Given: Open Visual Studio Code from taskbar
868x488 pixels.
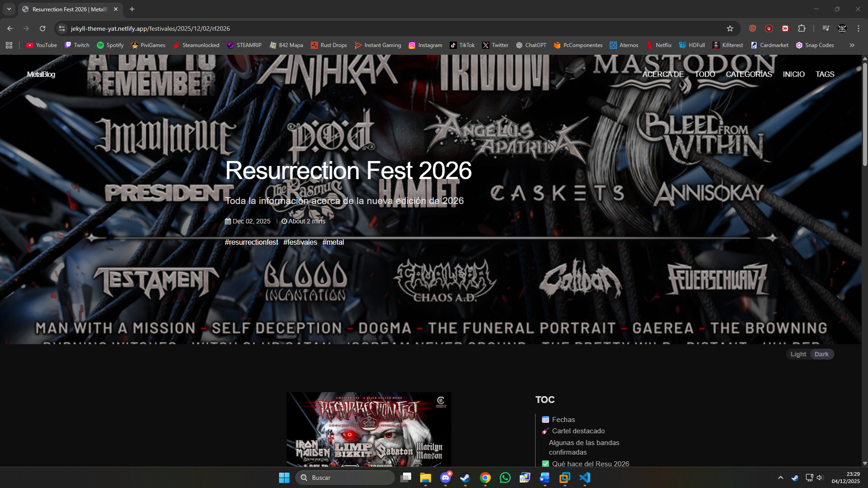Looking at the screenshot, I should click(x=585, y=478).
